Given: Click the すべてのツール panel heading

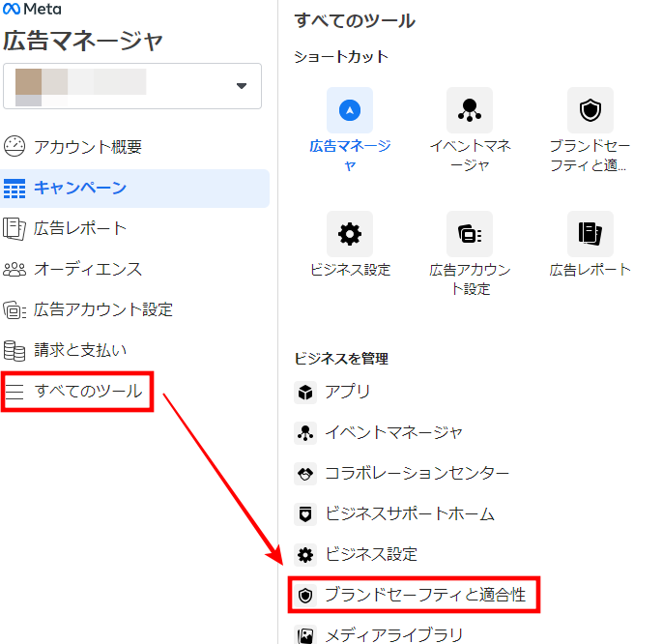Looking at the screenshot, I should (355, 20).
